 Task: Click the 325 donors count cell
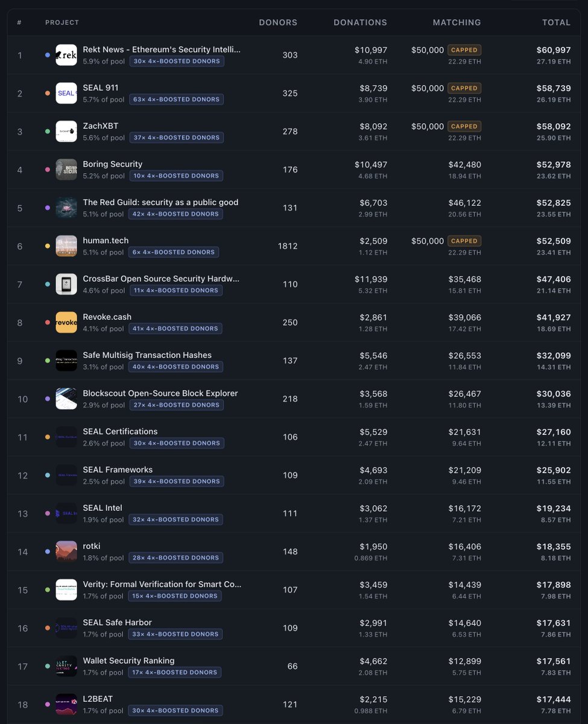(x=290, y=93)
